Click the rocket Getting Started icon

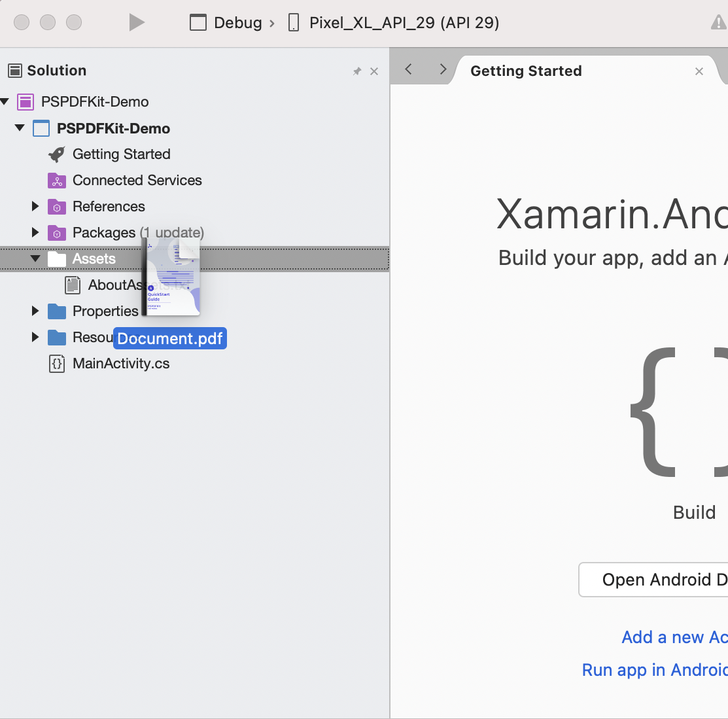57,154
